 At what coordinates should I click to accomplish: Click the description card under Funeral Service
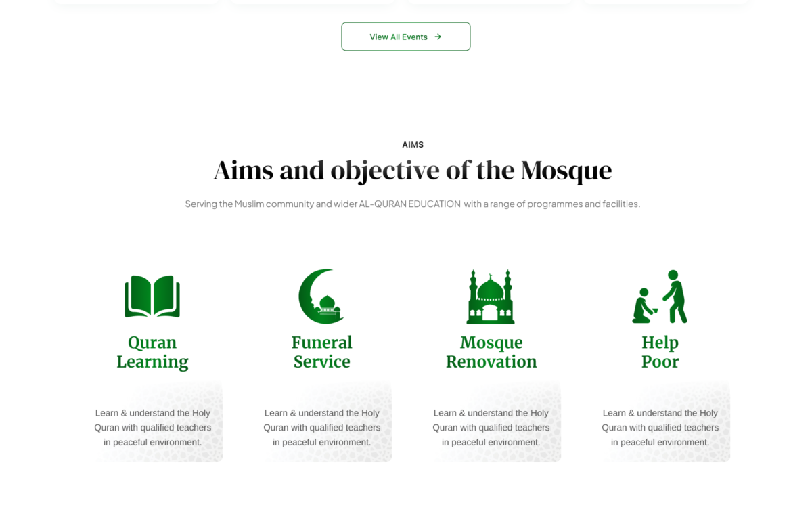click(321, 422)
